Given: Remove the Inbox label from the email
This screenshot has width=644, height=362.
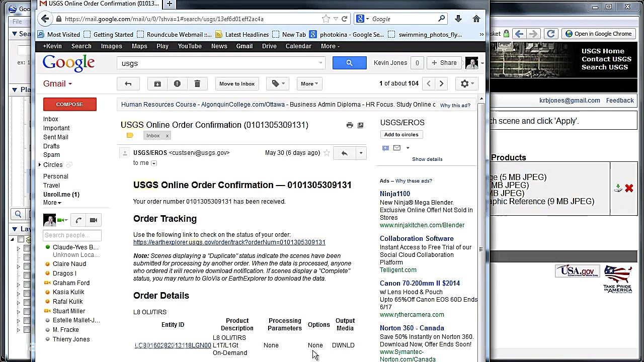Looking at the screenshot, I should pos(167,136).
